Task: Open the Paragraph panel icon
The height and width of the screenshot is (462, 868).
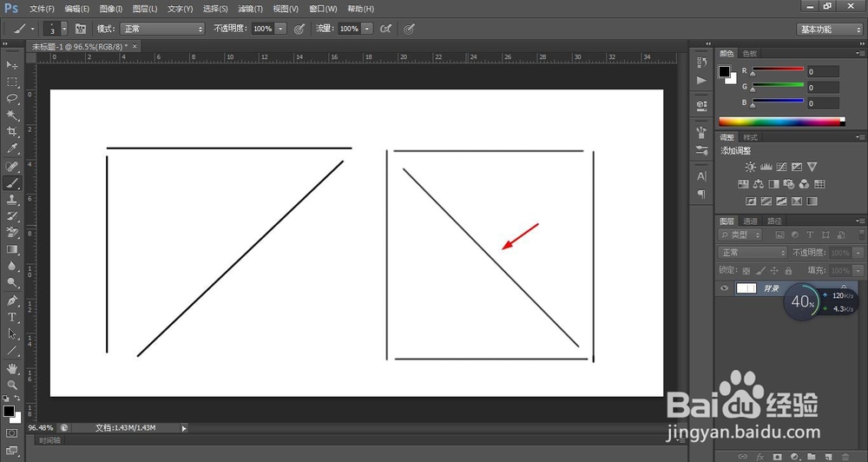Action: click(x=701, y=195)
